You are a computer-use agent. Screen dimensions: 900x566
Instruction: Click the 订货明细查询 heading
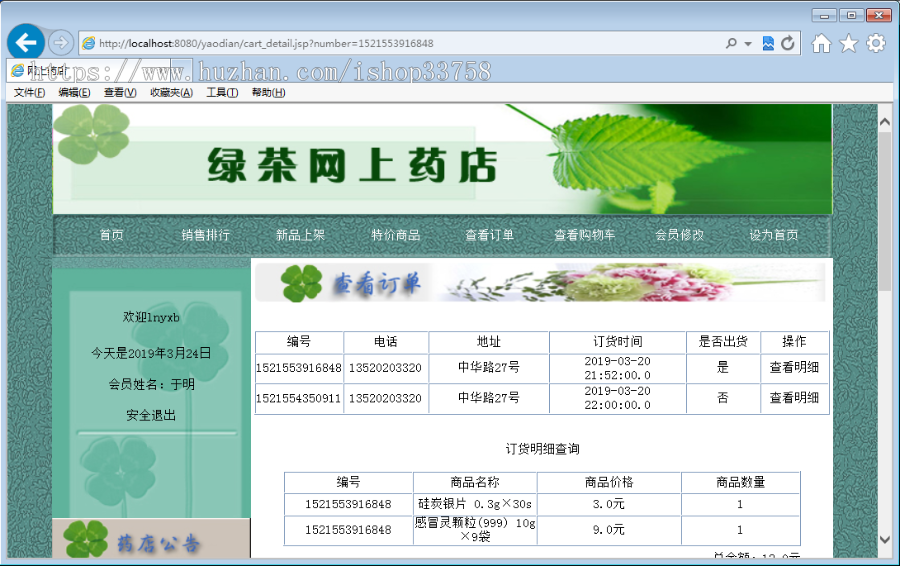(542, 449)
